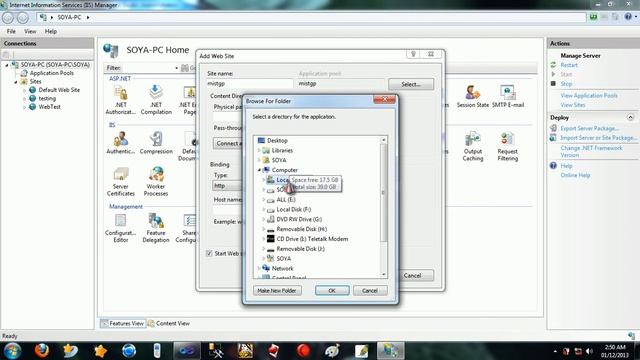Click the Site name input field

250,83
